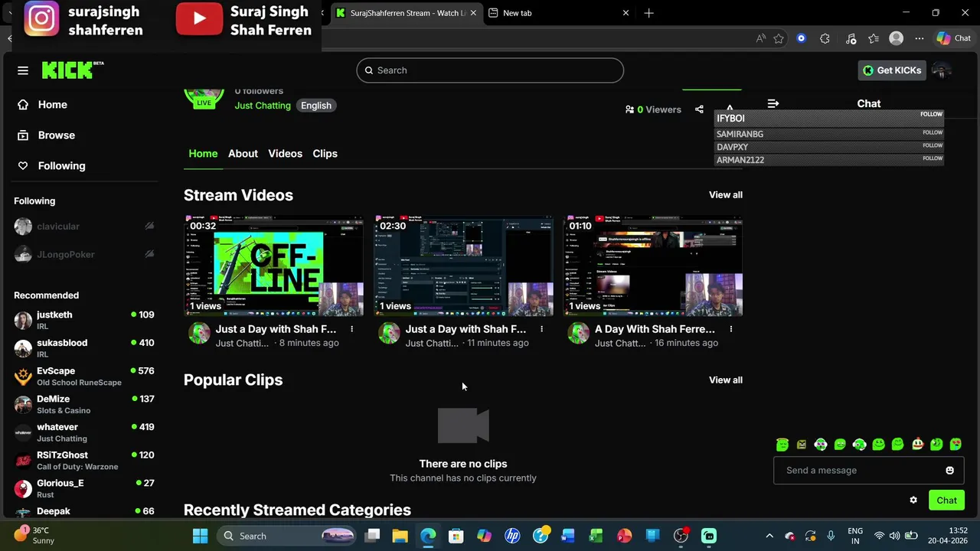Expand the chevron above chat user list
This screenshot has height=551, width=980.
(730, 109)
